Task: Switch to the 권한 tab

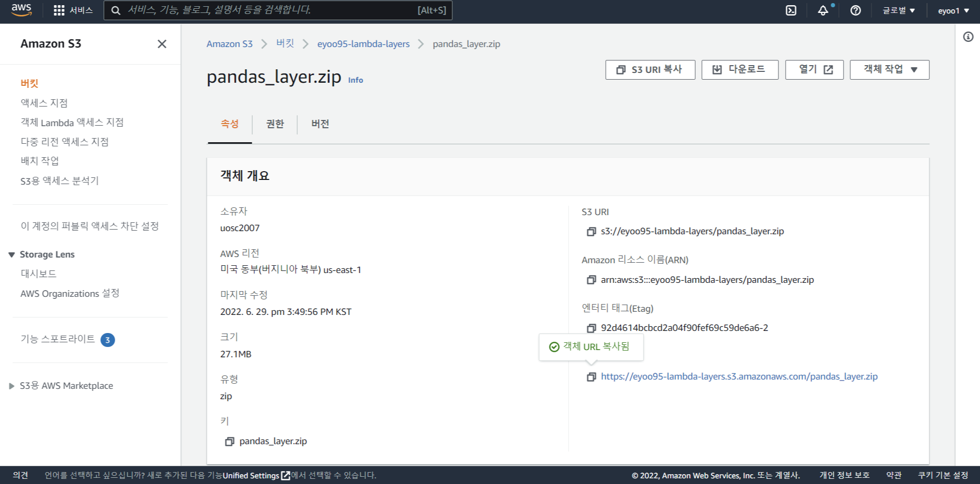Action: pyautogui.click(x=275, y=124)
